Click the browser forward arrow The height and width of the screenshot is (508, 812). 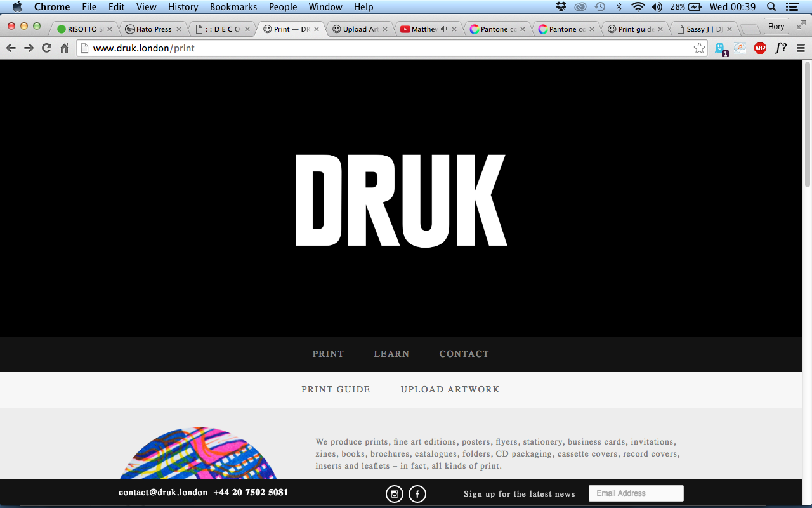click(29, 48)
